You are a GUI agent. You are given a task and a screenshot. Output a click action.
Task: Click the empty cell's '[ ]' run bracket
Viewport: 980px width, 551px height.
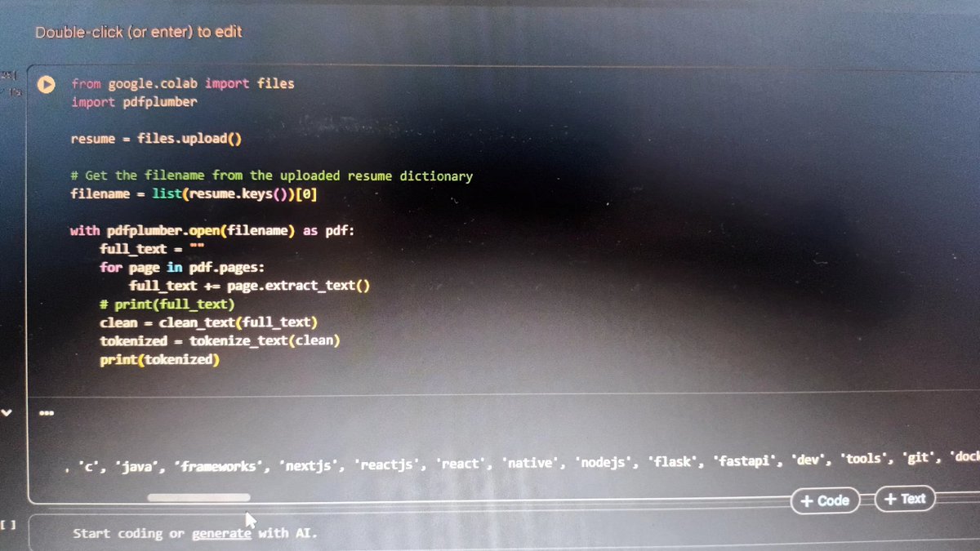(7, 525)
